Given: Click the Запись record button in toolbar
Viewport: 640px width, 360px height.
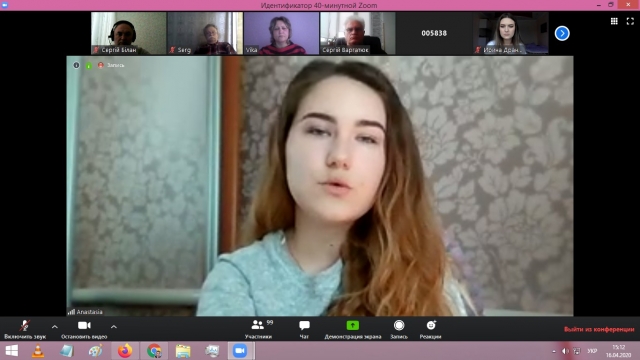Looking at the screenshot, I should [x=399, y=329].
